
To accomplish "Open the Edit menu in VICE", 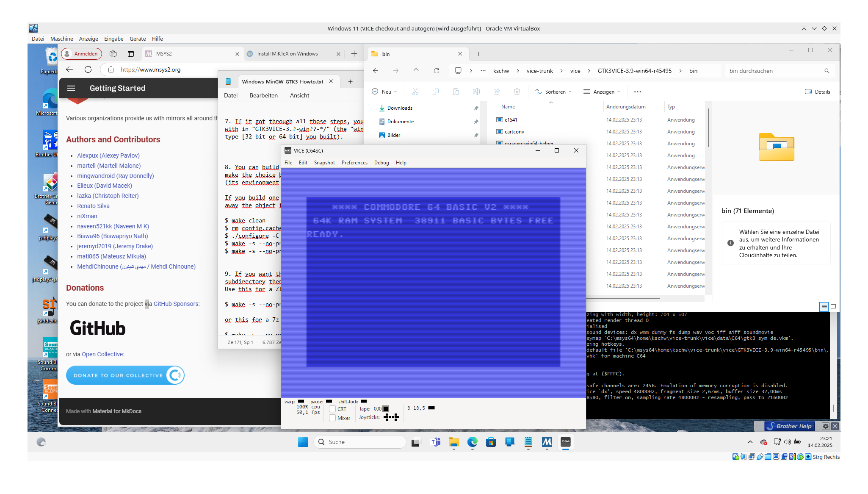I will 303,163.
